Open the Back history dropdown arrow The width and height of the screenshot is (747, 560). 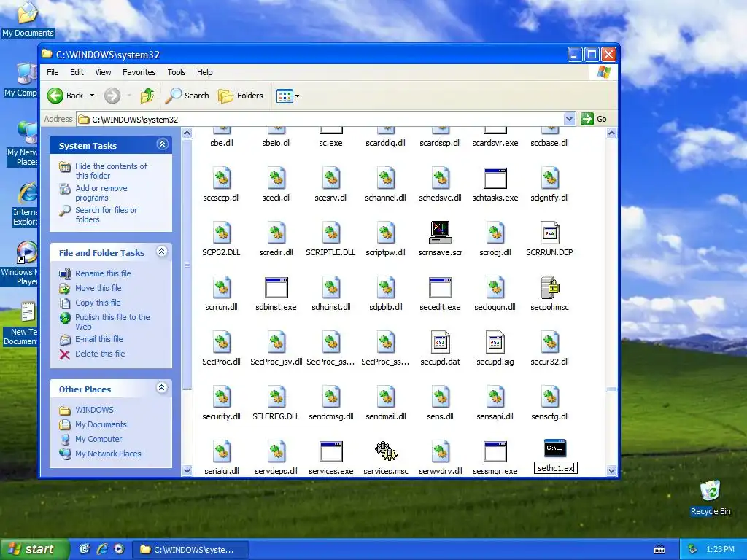[x=92, y=96]
